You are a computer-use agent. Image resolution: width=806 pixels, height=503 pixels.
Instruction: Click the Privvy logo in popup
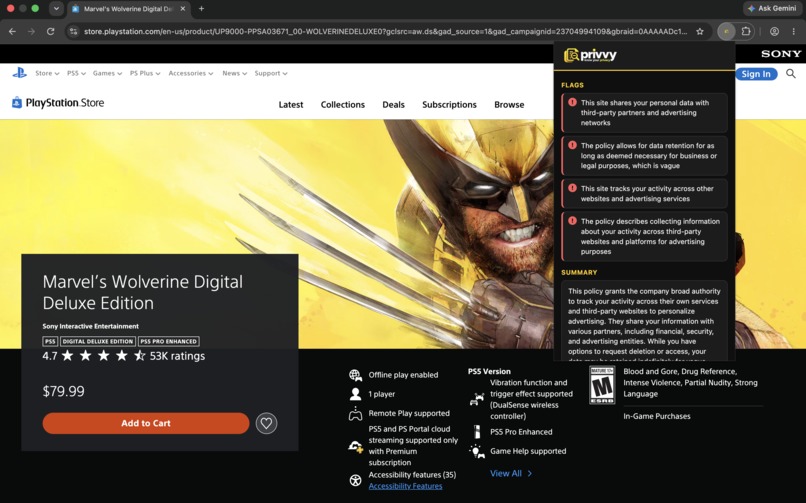[590, 55]
